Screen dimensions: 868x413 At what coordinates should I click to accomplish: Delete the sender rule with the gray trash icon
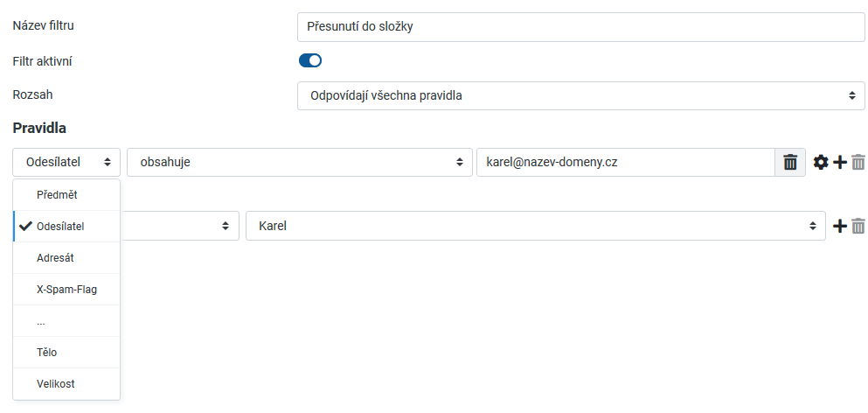point(858,163)
